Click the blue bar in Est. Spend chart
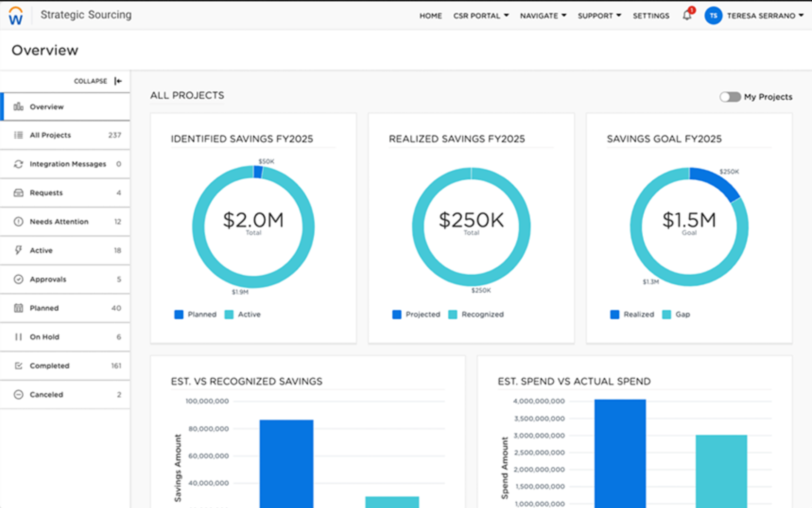The image size is (812, 508). point(620,454)
